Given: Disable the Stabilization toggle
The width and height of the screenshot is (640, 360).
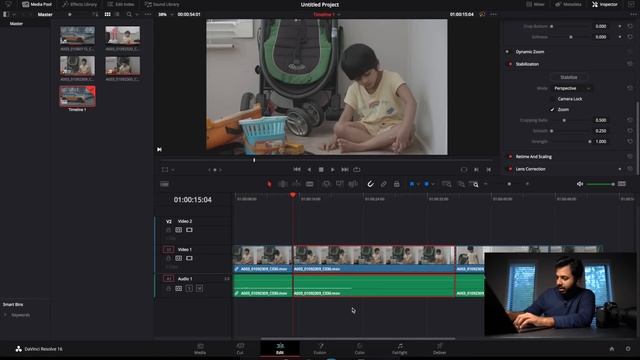Looking at the screenshot, I should 510,64.
